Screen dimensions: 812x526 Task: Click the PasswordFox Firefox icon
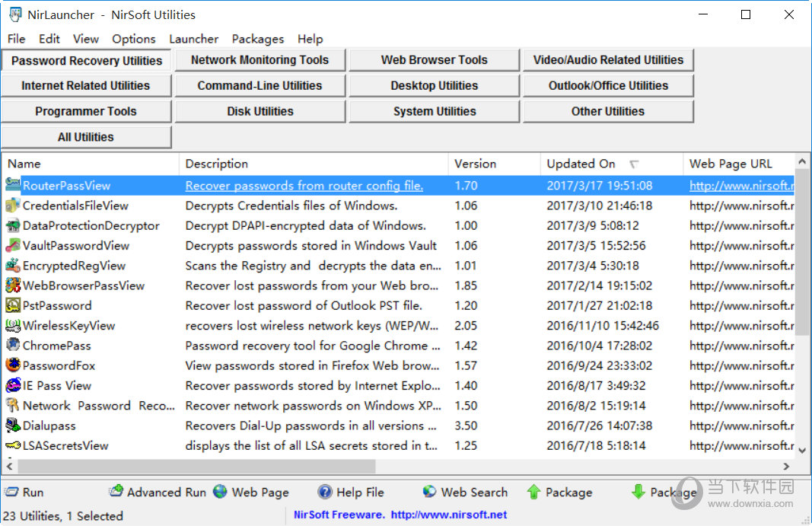(13, 365)
